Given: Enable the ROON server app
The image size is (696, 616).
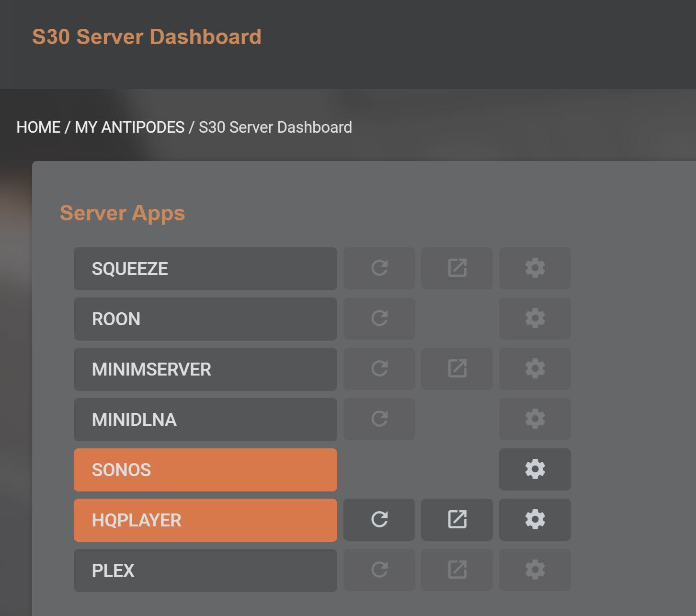Looking at the screenshot, I should point(205,319).
